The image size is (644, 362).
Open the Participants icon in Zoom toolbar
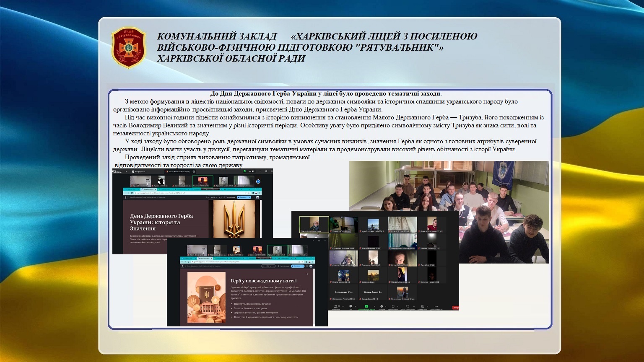click(335, 307)
